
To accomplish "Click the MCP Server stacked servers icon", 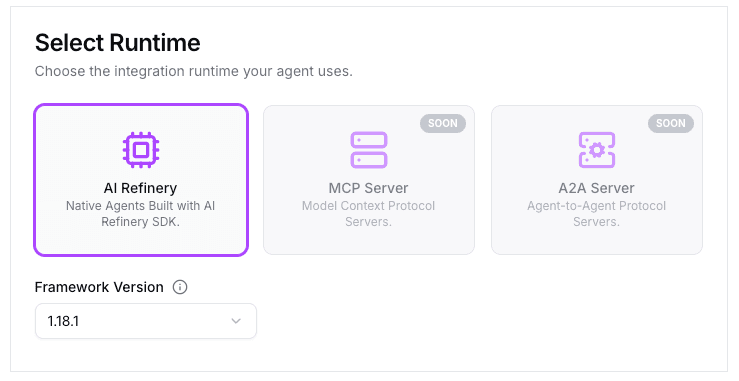I will 369,150.
